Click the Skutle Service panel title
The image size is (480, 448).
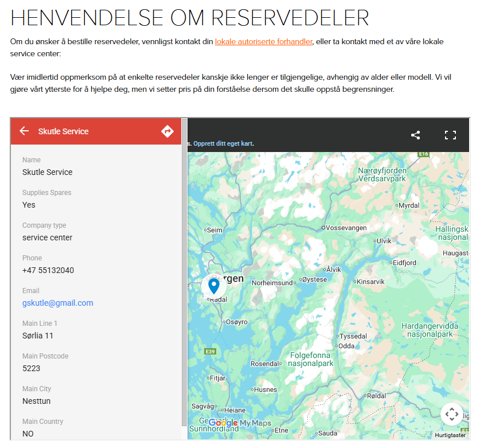click(63, 131)
